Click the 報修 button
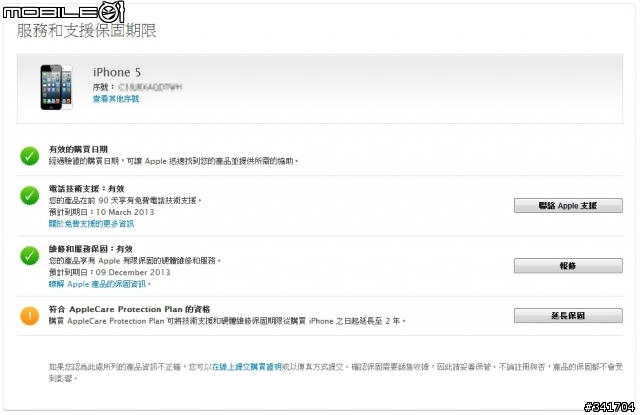This screenshot has width=640, height=415. pyautogui.click(x=568, y=266)
